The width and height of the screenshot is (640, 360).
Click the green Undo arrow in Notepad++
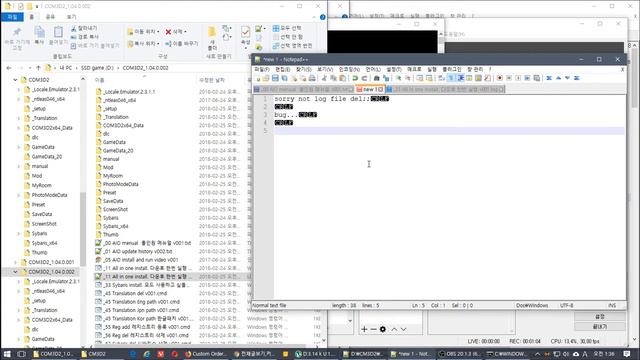pyautogui.click(x=355, y=78)
